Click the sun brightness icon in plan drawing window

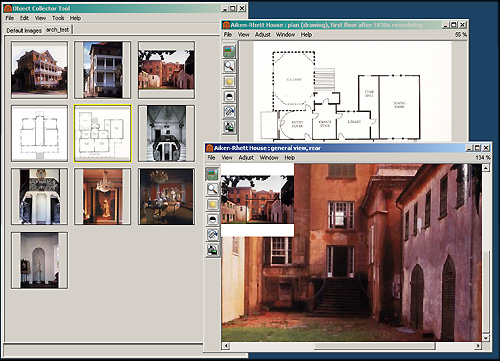click(x=229, y=81)
